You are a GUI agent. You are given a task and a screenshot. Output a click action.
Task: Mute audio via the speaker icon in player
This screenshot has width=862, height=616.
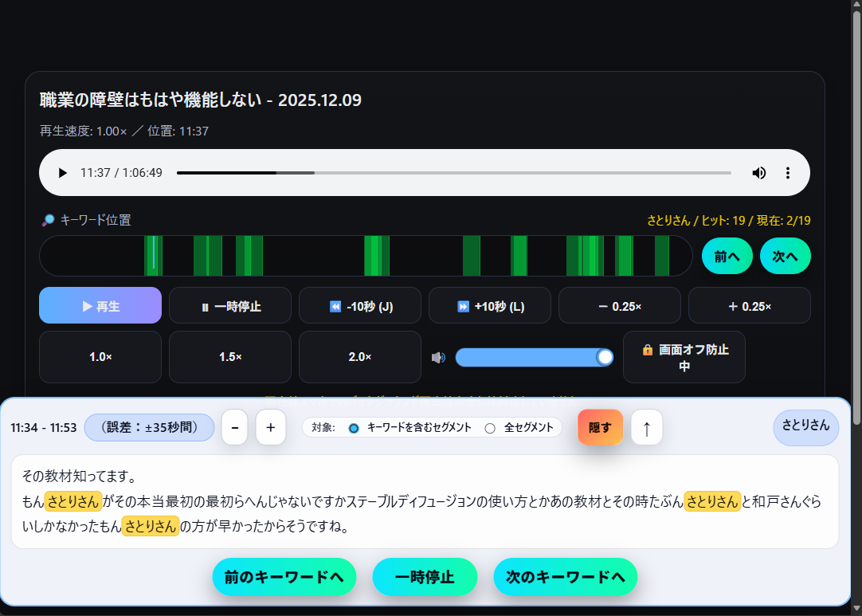758,172
